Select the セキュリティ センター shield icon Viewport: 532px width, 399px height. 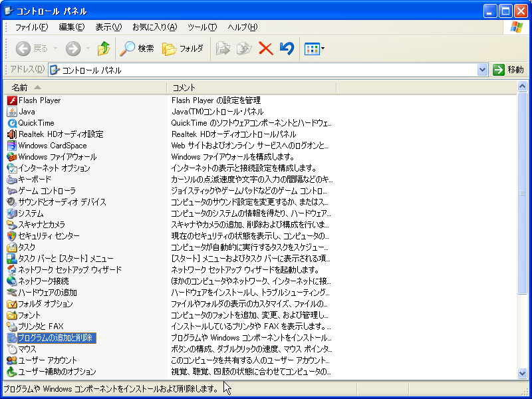click(12, 236)
